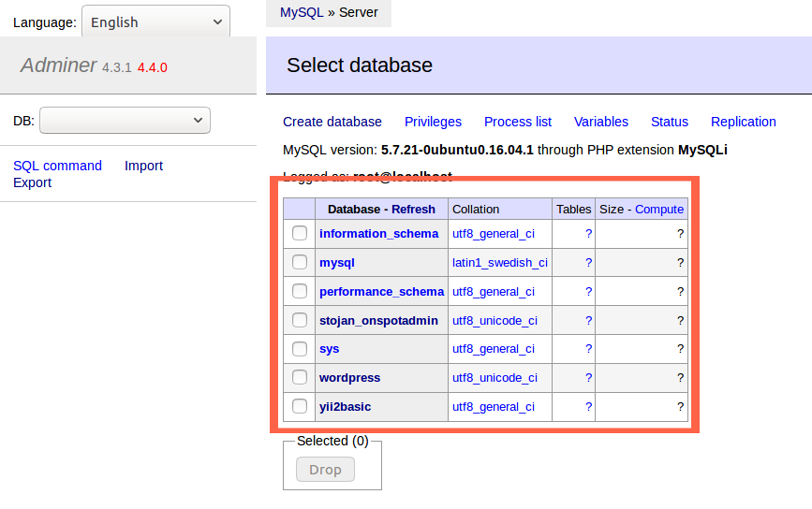The image size is (812, 509).
Task: View the Process list
Action: (x=518, y=122)
